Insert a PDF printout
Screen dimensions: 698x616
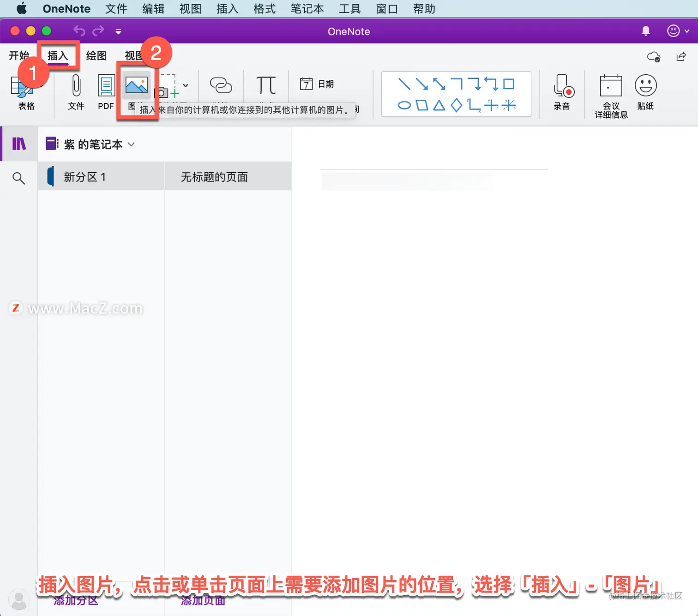[x=106, y=93]
